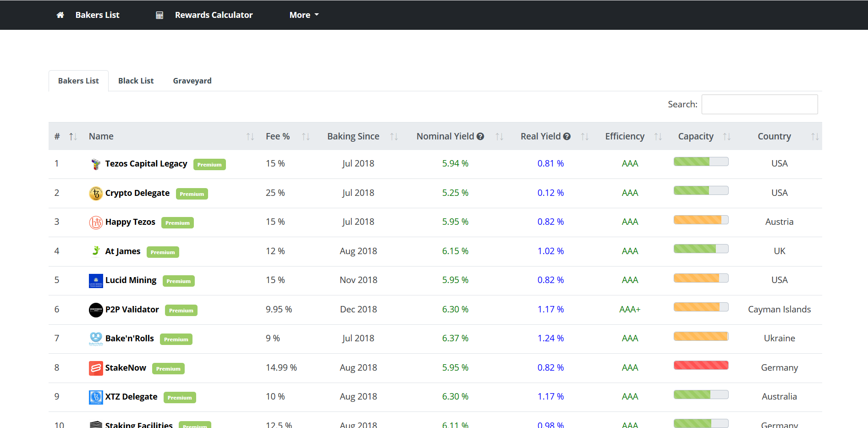868x428 pixels.
Task: Click Premium badge for Crypto Delegate
Action: pyautogui.click(x=192, y=194)
